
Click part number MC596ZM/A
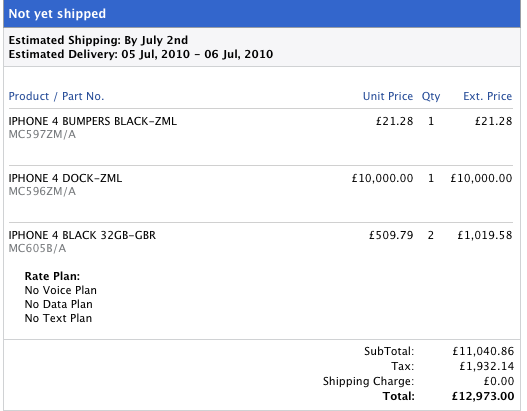click(x=42, y=192)
